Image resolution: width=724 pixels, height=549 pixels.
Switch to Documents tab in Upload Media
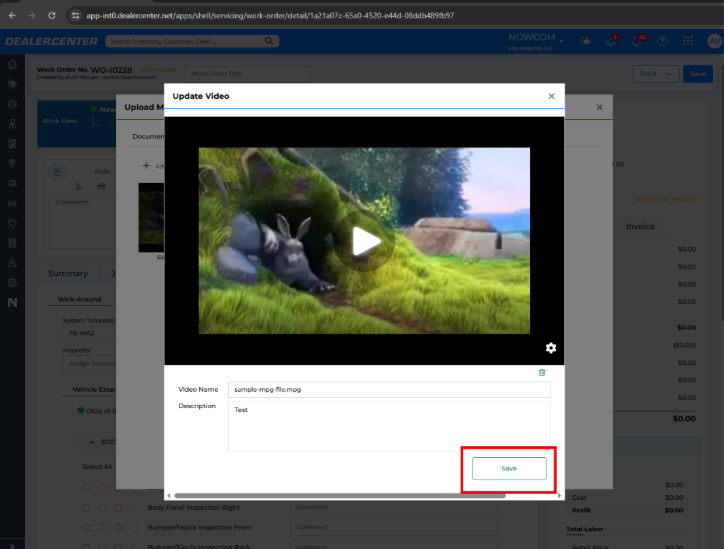(x=148, y=136)
